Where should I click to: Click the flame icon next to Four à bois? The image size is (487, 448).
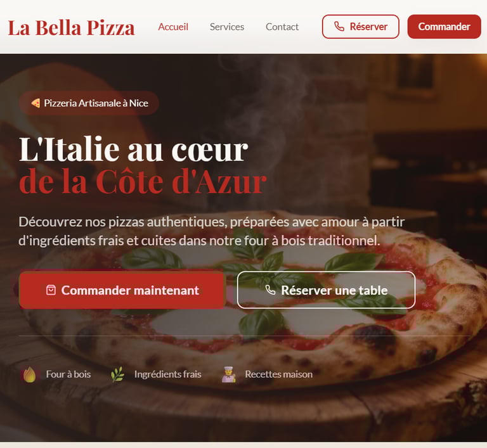click(x=30, y=374)
